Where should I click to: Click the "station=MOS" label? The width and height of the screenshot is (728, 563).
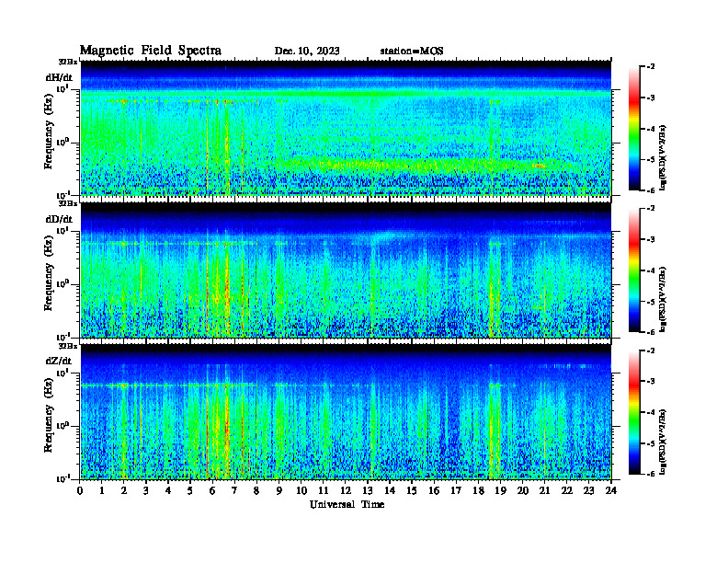coord(412,52)
